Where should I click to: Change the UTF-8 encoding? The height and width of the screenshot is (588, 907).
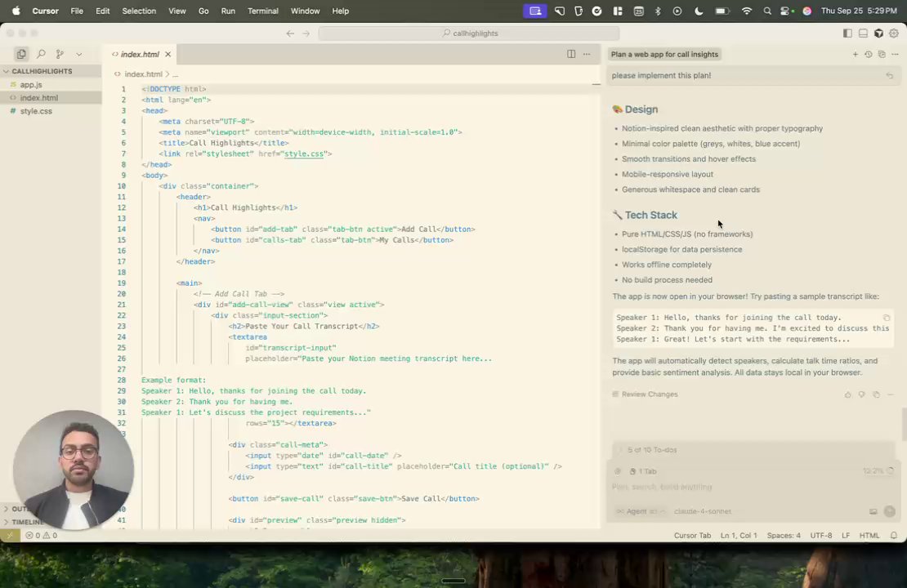(x=821, y=536)
